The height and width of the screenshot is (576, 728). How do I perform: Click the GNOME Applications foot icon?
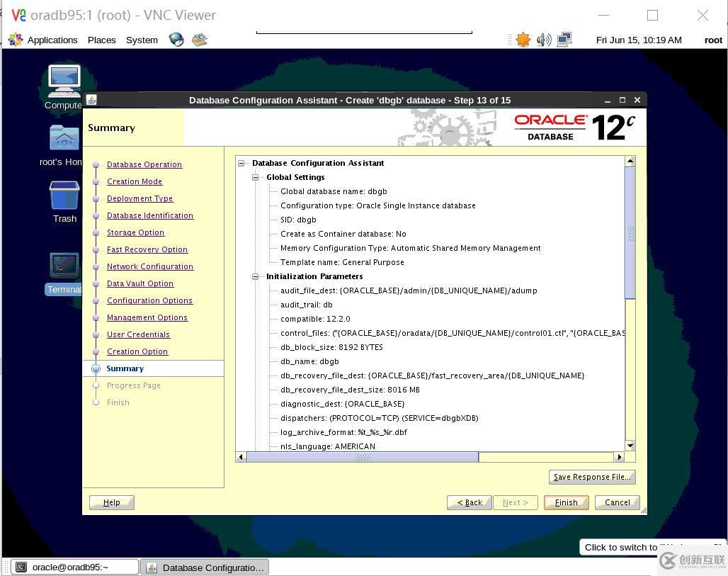(16, 40)
